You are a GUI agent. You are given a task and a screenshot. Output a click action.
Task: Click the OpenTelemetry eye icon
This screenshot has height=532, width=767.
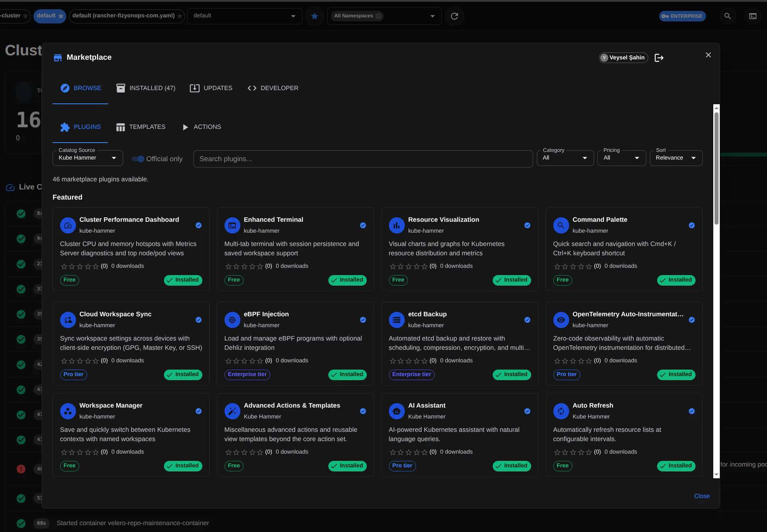561,320
